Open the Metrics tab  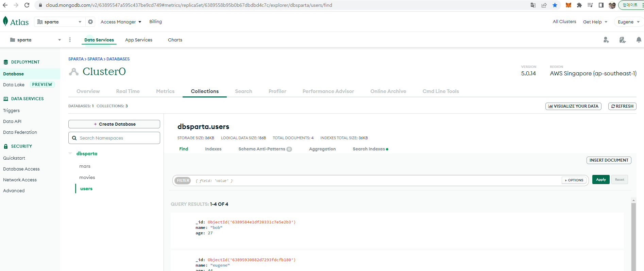pyautogui.click(x=165, y=91)
